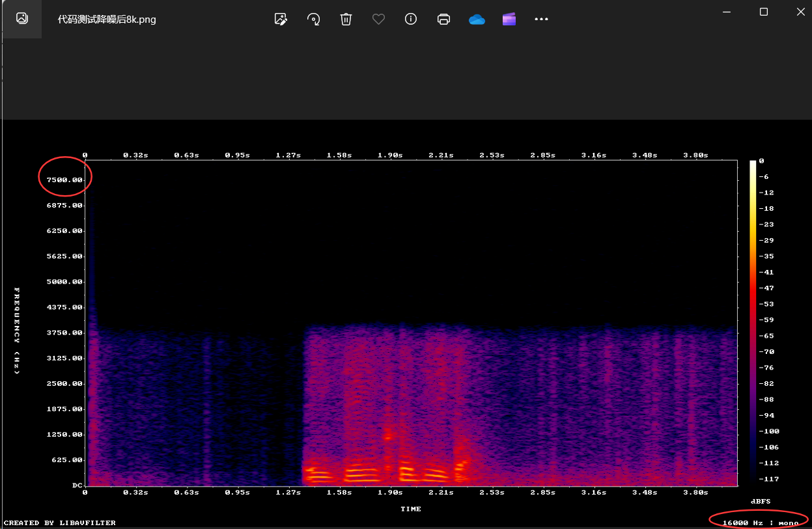Close the Photos window
The height and width of the screenshot is (529, 812).
[800, 12]
